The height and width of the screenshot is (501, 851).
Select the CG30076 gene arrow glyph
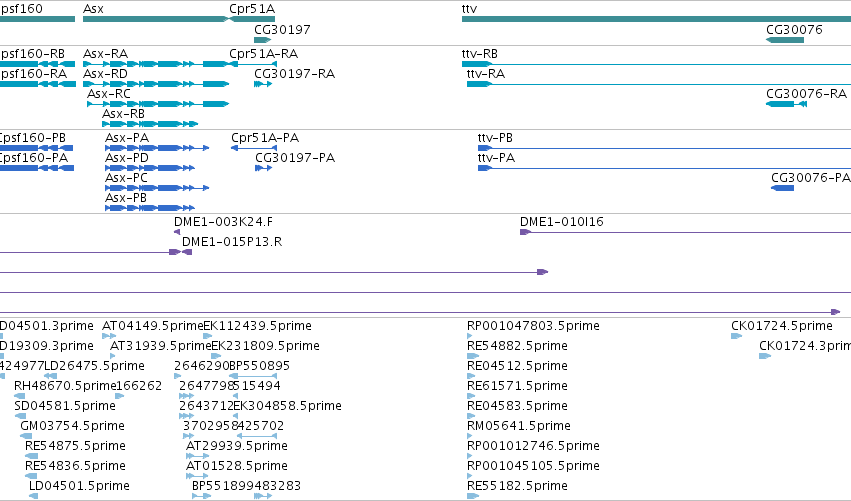point(785,40)
